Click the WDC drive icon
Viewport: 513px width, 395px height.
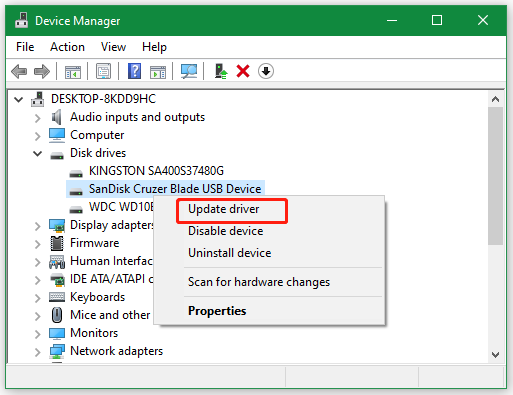(x=76, y=209)
